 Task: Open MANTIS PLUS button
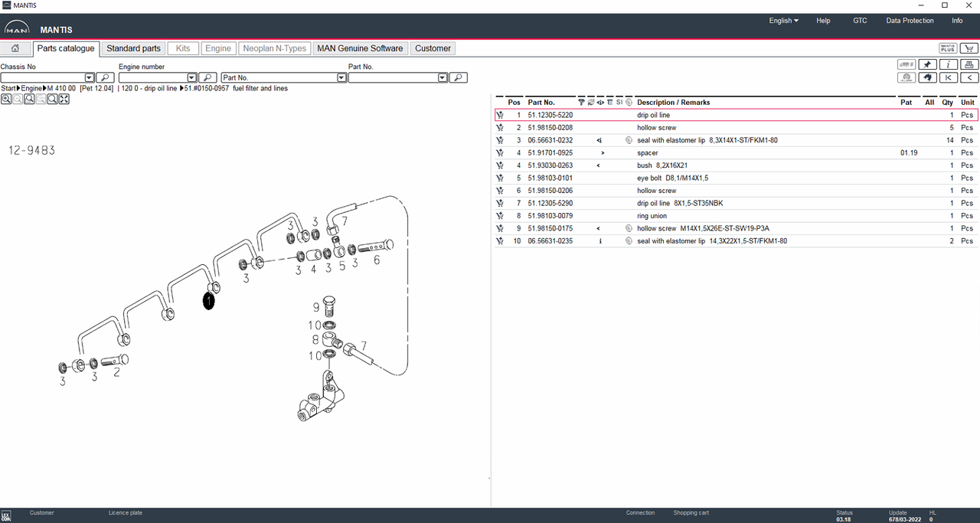tap(948, 48)
